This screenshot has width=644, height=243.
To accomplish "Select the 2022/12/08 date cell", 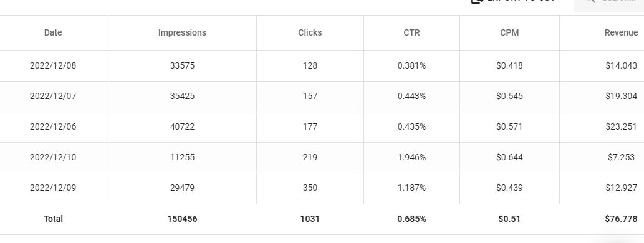I will (x=53, y=65).
